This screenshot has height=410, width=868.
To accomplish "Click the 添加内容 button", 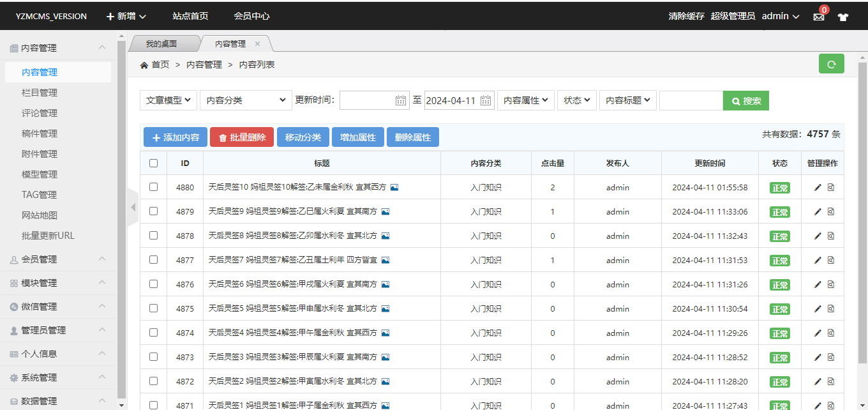I will [176, 137].
